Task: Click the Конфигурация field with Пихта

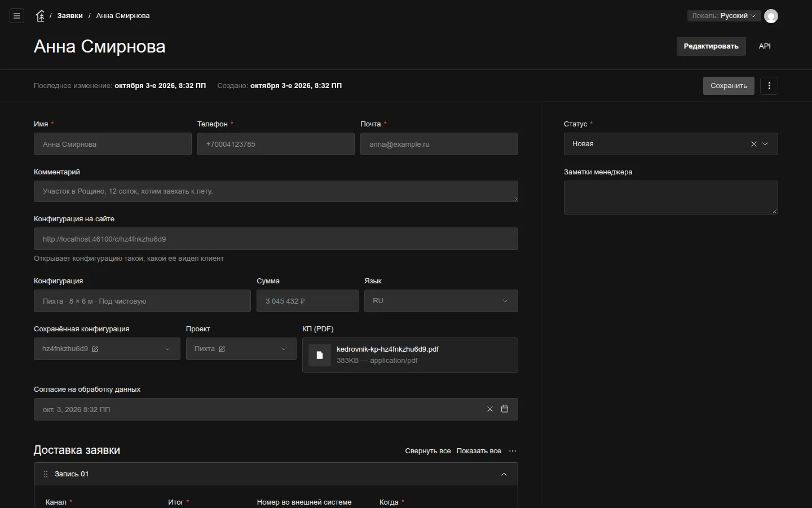Action: click(142, 301)
